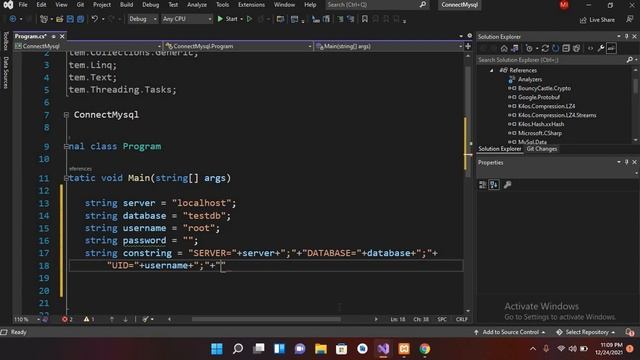The height and width of the screenshot is (360, 640).
Task: Toggle Categorized view in Properties panel
Action: [482, 185]
